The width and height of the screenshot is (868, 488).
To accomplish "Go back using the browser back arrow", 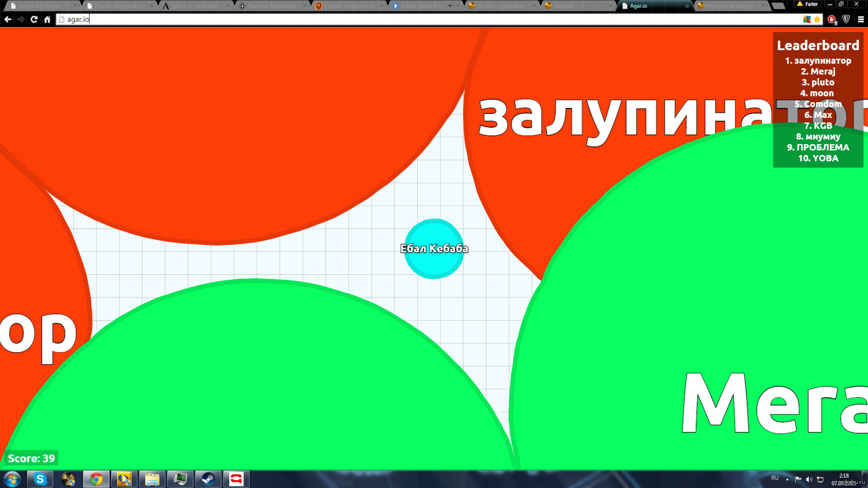I will [8, 20].
